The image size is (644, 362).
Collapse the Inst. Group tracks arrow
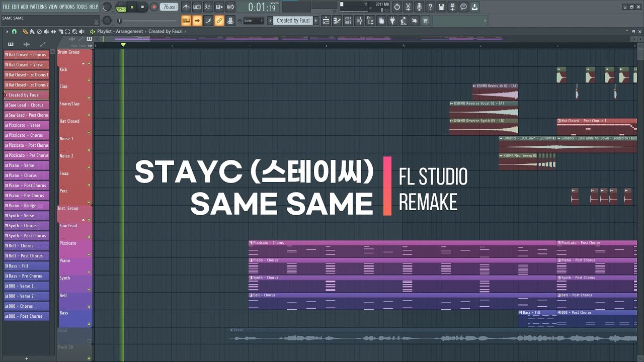pyautogui.click(x=84, y=220)
